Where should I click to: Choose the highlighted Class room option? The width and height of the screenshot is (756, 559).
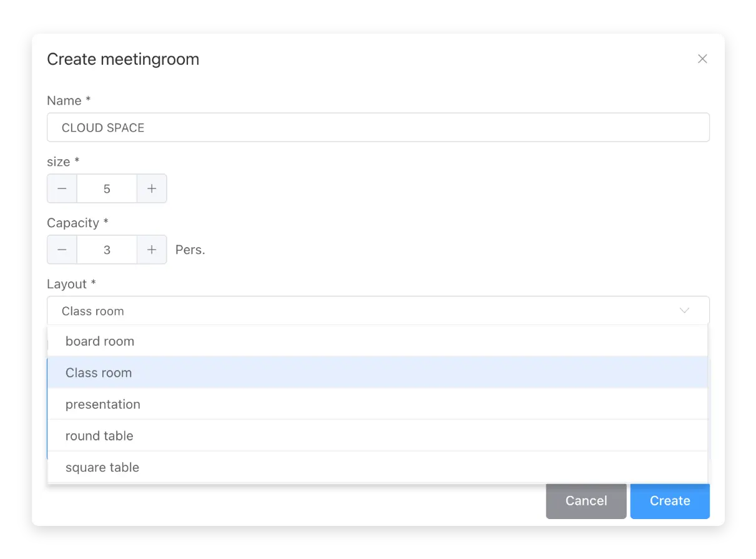pyautogui.click(x=378, y=372)
